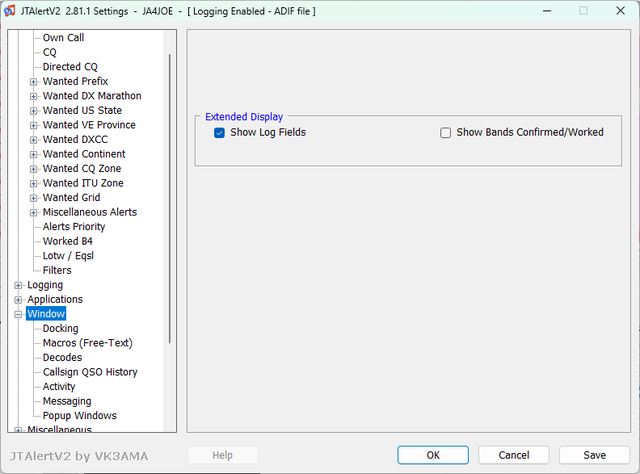Open Decodes window settings
Image resolution: width=640 pixels, height=474 pixels.
coord(62,358)
